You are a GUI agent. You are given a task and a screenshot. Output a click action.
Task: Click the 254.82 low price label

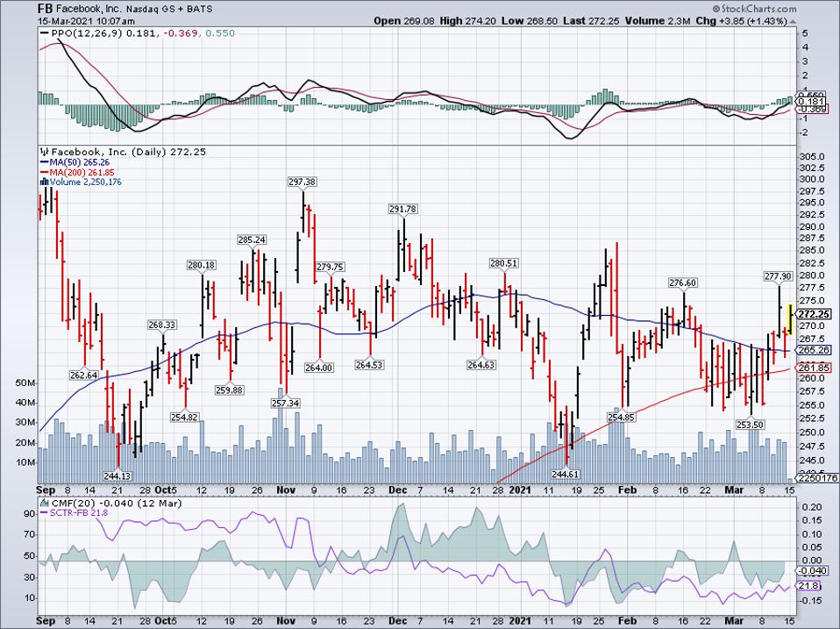click(x=185, y=417)
